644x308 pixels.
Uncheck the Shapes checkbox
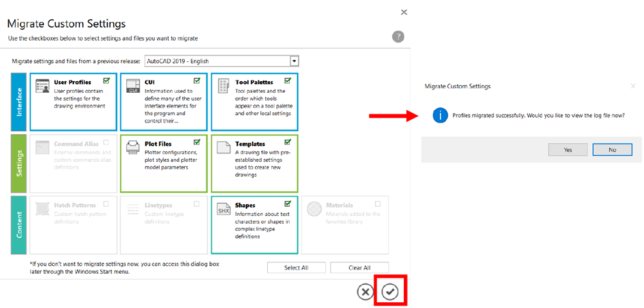[287, 203]
